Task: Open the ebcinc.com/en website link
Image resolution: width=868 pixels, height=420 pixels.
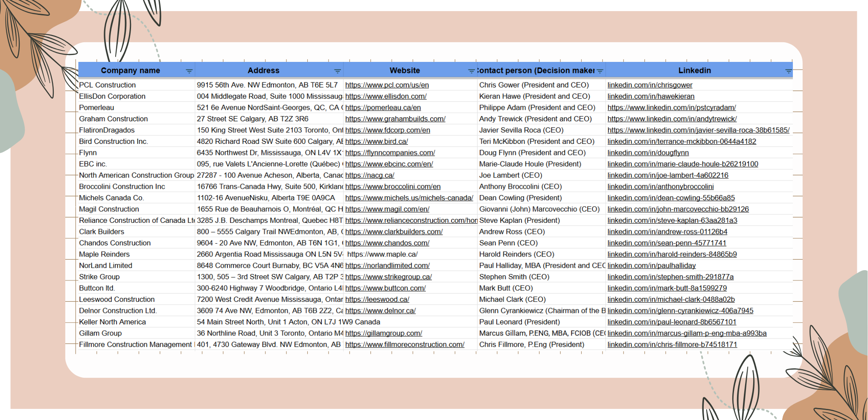Action: tap(389, 164)
